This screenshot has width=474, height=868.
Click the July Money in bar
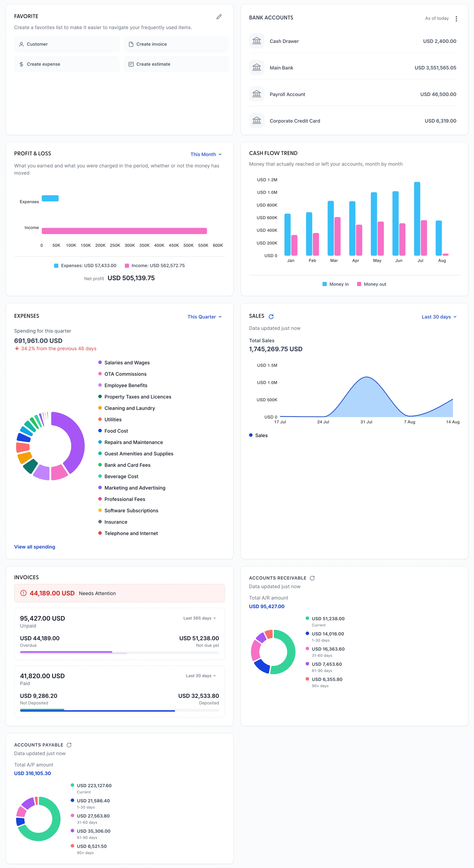click(417, 219)
